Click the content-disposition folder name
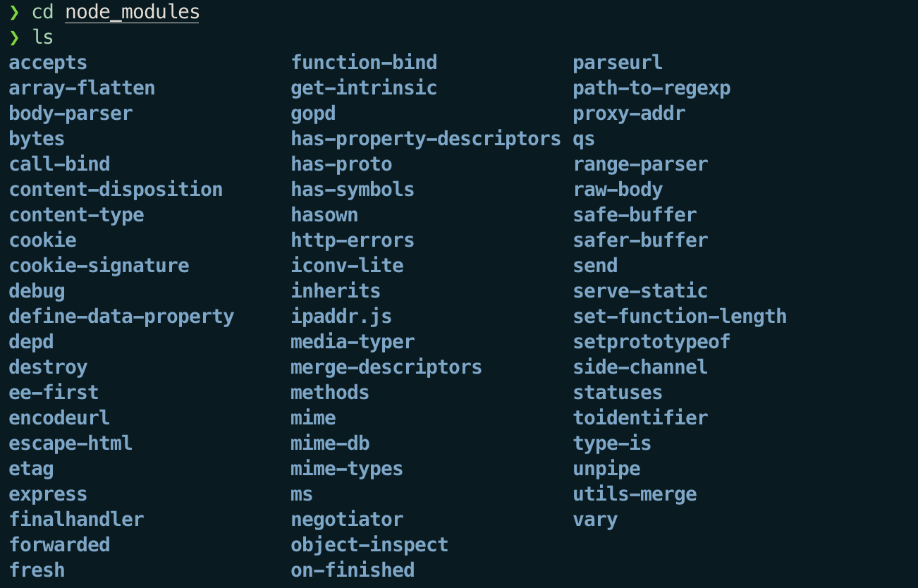The width and height of the screenshot is (918, 588). click(116, 190)
